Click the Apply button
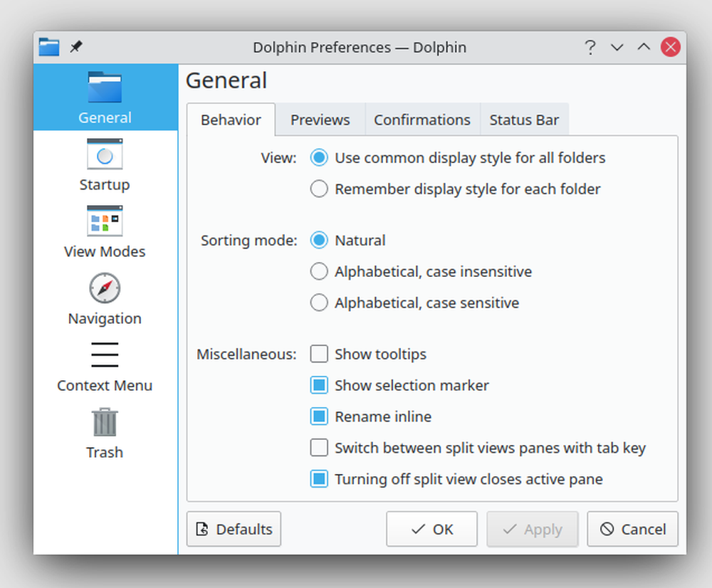This screenshot has width=712, height=588. point(533,529)
